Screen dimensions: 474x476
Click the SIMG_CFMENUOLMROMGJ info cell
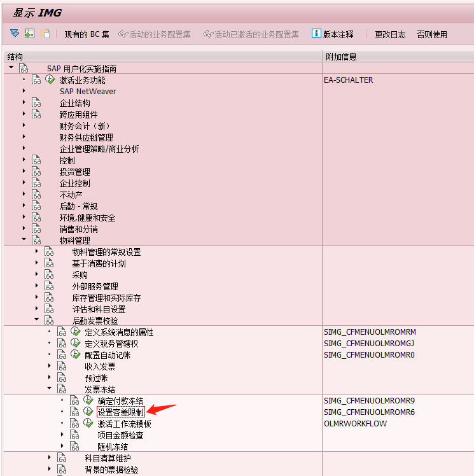pyautogui.click(x=369, y=344)
